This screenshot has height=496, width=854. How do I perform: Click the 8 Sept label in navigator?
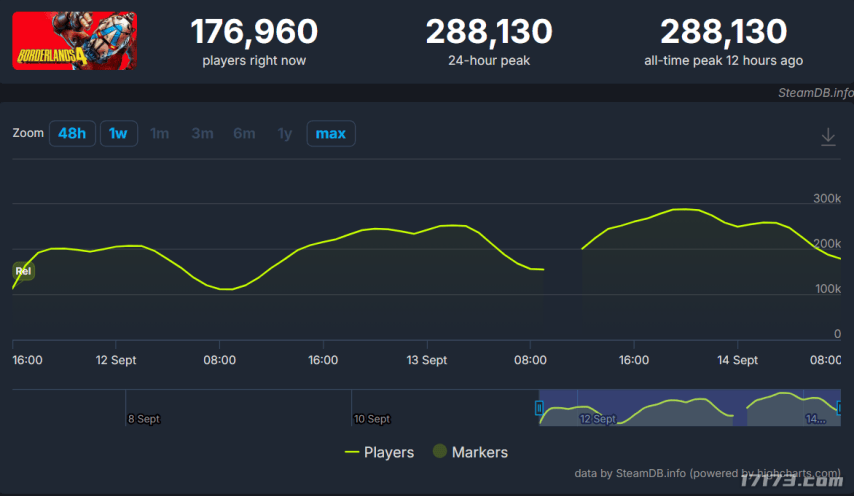(144, 419)
